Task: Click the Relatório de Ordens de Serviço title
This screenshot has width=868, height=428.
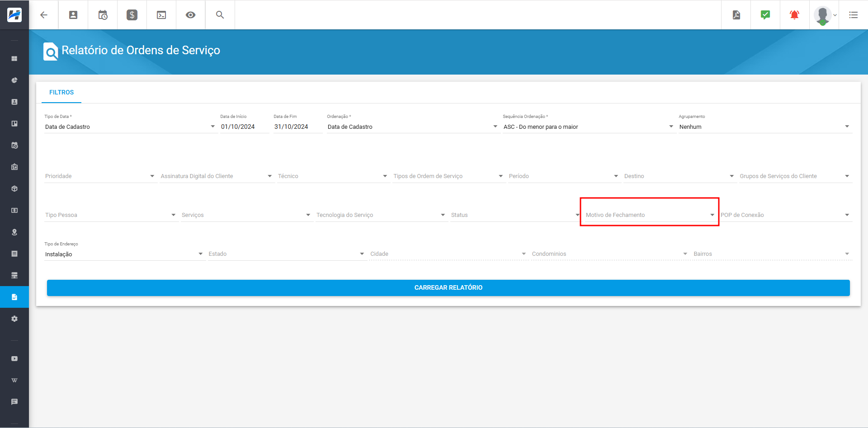Action: coord(141,50)
